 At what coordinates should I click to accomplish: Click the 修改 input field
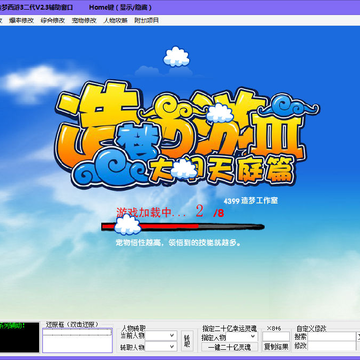click(331, 346)
